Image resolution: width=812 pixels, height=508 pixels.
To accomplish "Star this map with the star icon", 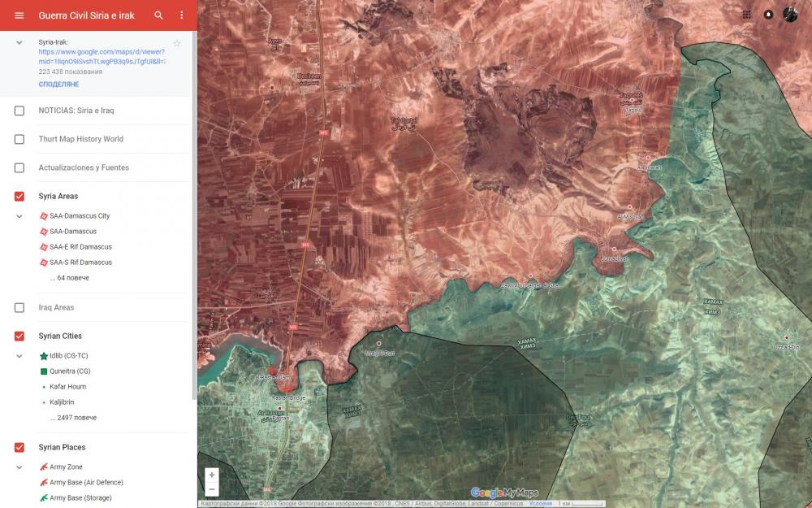I will (177, 43).
